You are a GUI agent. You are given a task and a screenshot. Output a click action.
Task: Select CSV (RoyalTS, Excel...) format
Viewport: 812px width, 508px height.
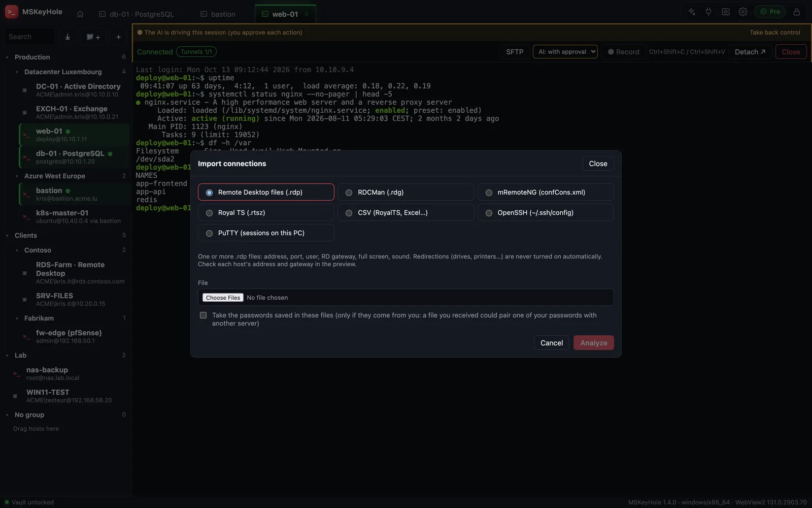pos(405,212)
